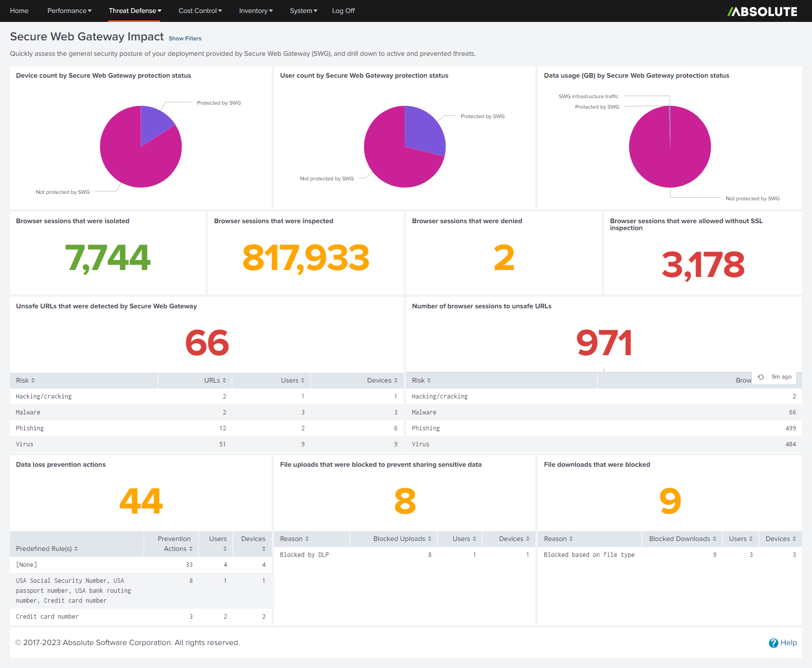This screenshot has height=668, width=812.
Task: Sort data loss prevention table by Users
Action: 218,544
